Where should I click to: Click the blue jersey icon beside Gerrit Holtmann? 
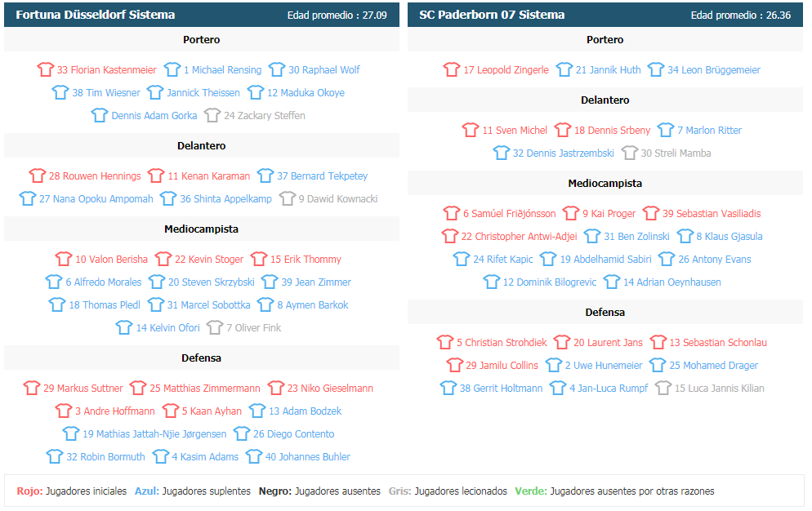click(x=448, y=388)
